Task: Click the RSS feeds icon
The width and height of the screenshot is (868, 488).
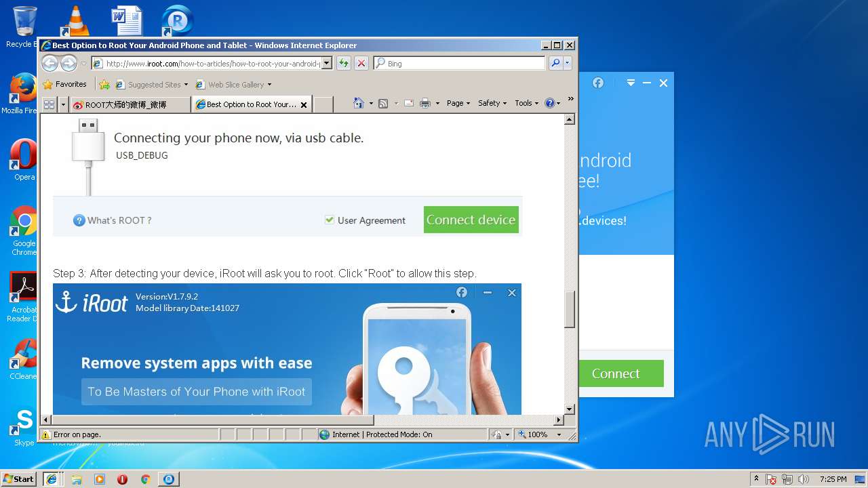Action: click(x=383, y=103)
